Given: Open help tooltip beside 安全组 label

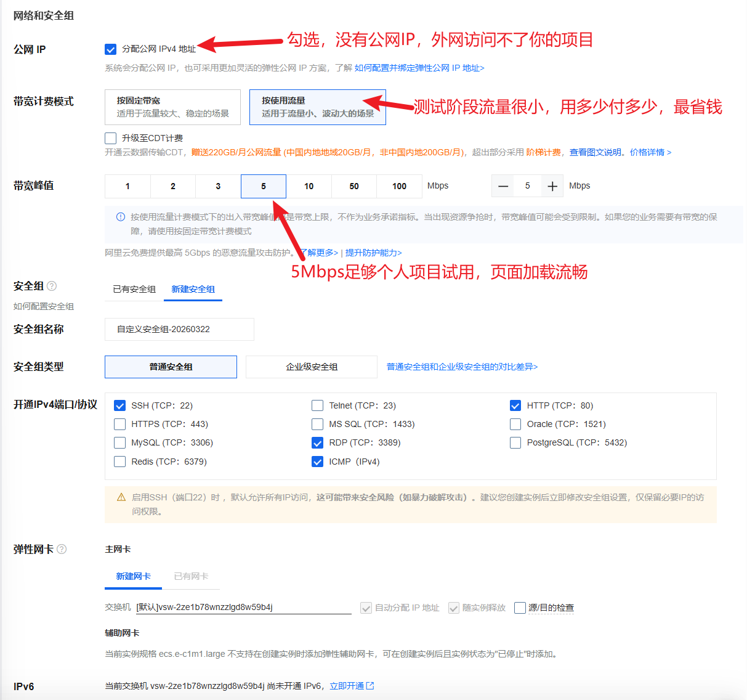Looking at the screenshot, I should [x=52, y=285].
